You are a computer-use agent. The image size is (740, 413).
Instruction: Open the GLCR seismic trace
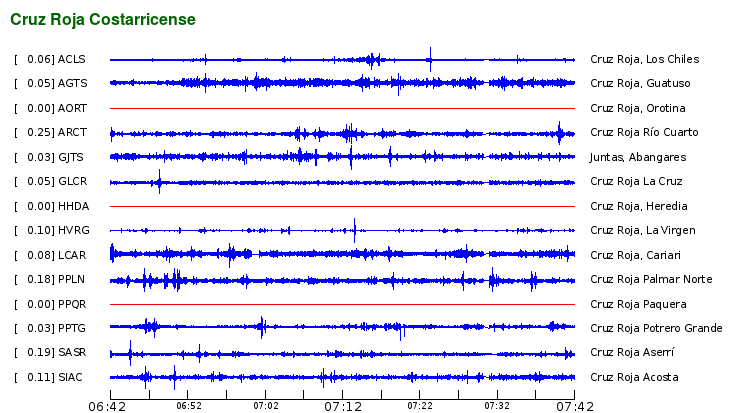[x=343, y=182]
